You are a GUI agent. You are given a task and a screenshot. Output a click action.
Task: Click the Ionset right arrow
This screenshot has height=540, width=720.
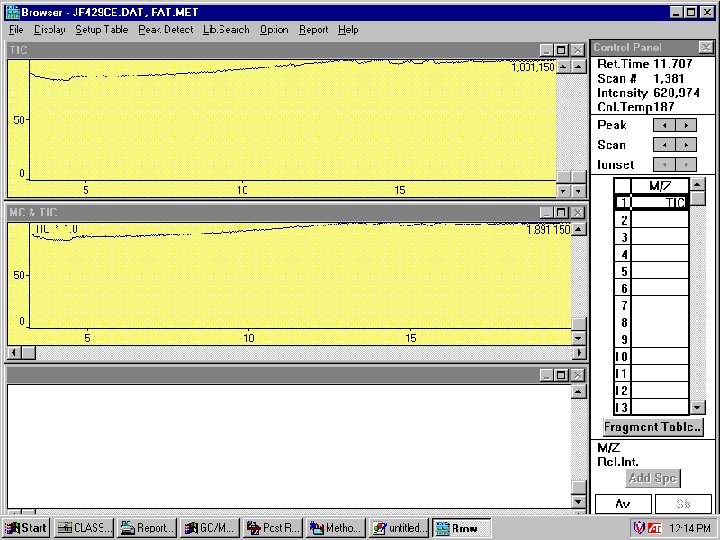point(686,164)
